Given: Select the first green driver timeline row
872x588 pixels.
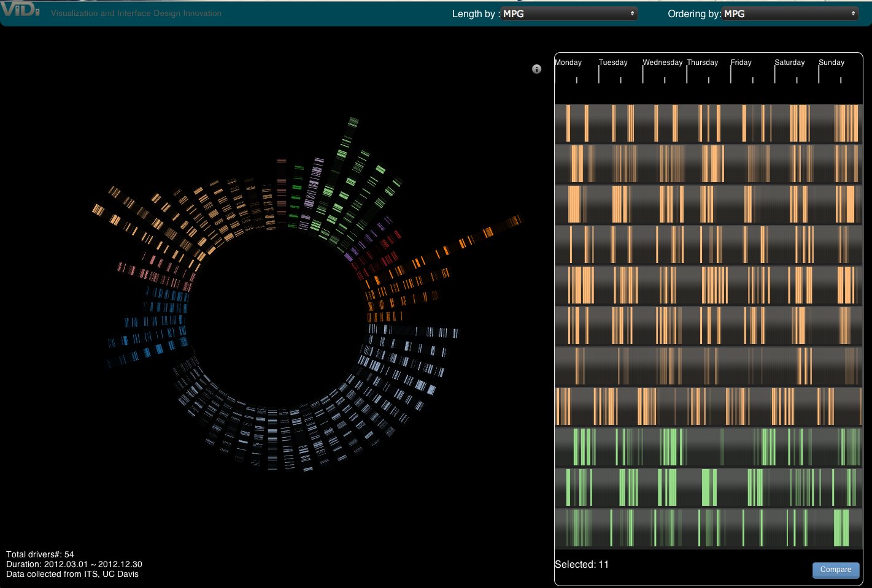Looking at the screenshot, I should (x=708, y=447).
